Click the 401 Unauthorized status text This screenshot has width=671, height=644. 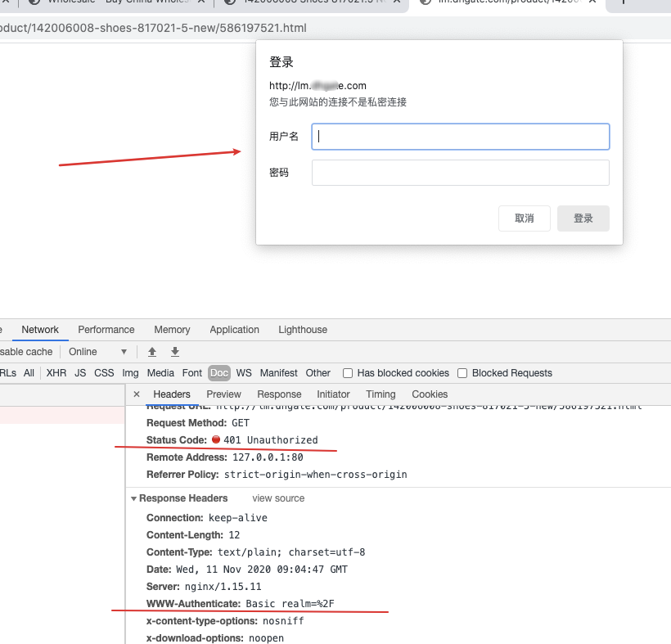click(x=271, y=440)
